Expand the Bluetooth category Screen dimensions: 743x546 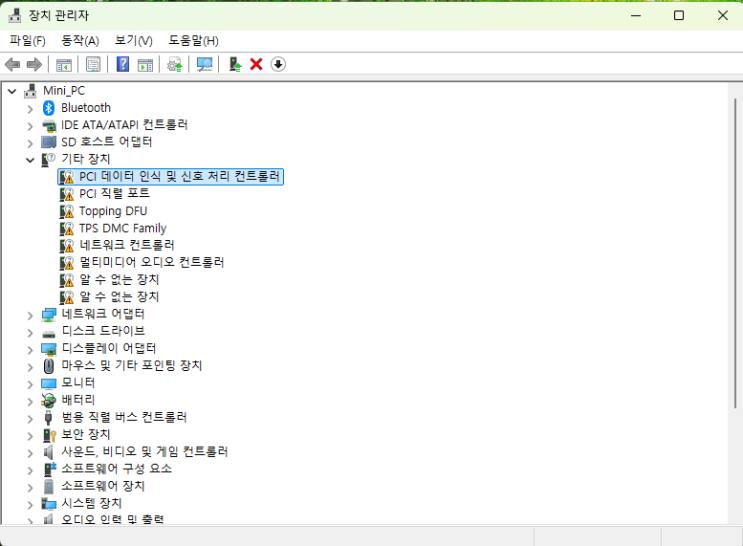click(x=30, y=109)
